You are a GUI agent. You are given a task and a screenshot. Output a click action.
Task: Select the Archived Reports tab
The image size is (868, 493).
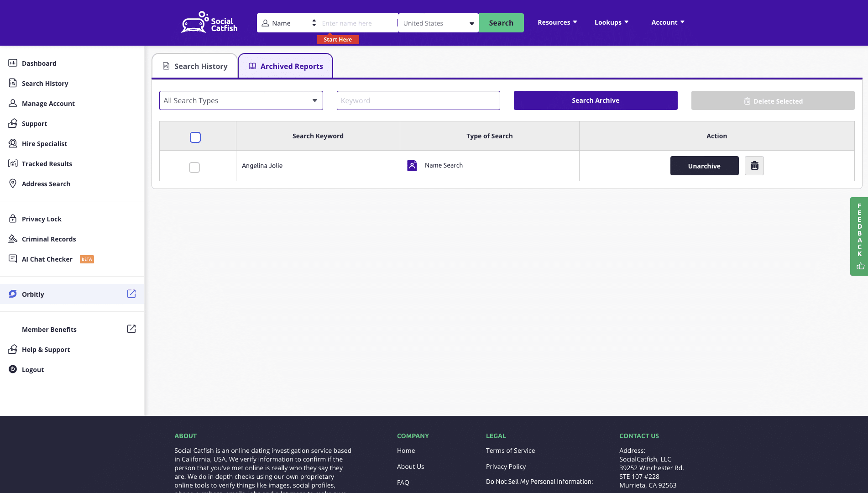coord(286,66)
